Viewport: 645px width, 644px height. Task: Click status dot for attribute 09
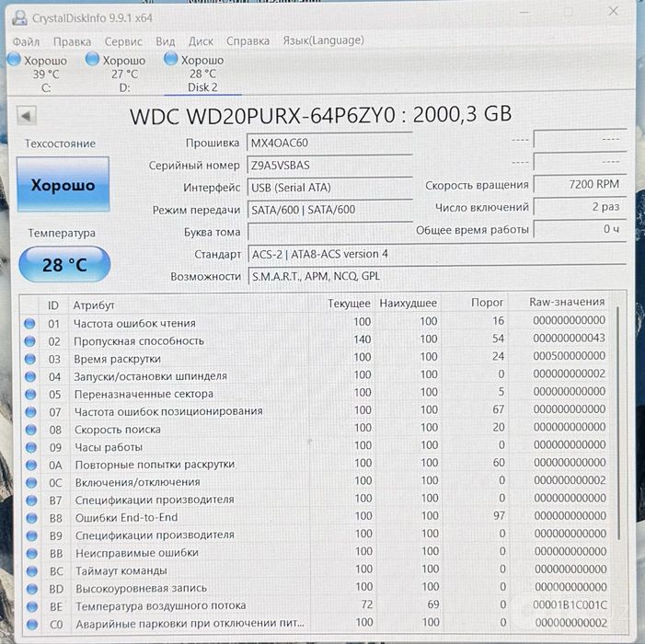pyautogui.click(x=31, y=447)
